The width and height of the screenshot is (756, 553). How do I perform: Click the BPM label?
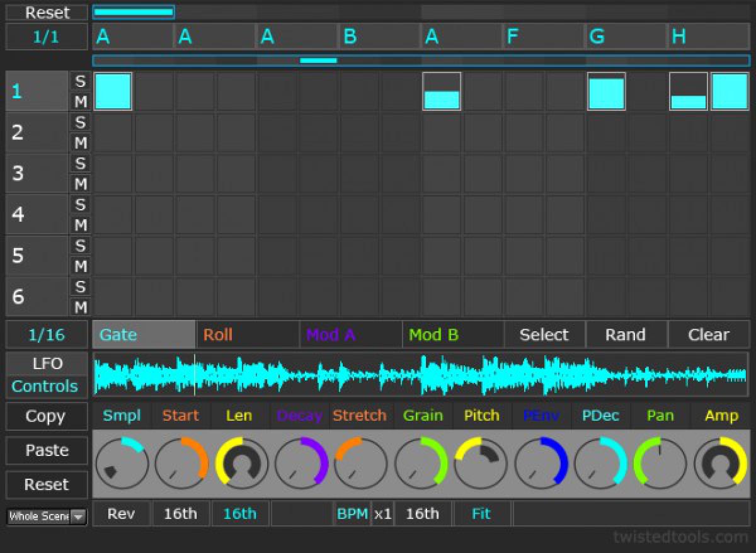[352, 513]
